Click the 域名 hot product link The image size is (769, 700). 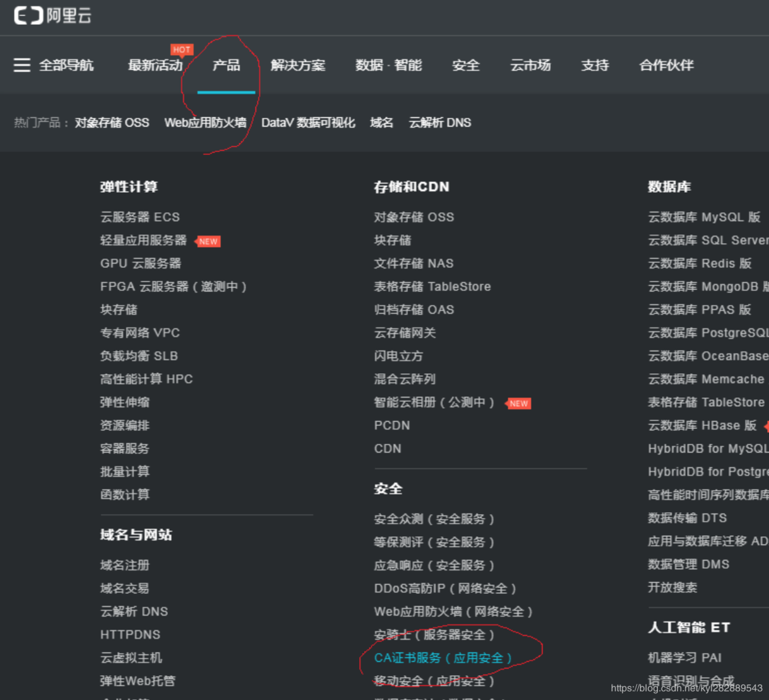[381, 123]
